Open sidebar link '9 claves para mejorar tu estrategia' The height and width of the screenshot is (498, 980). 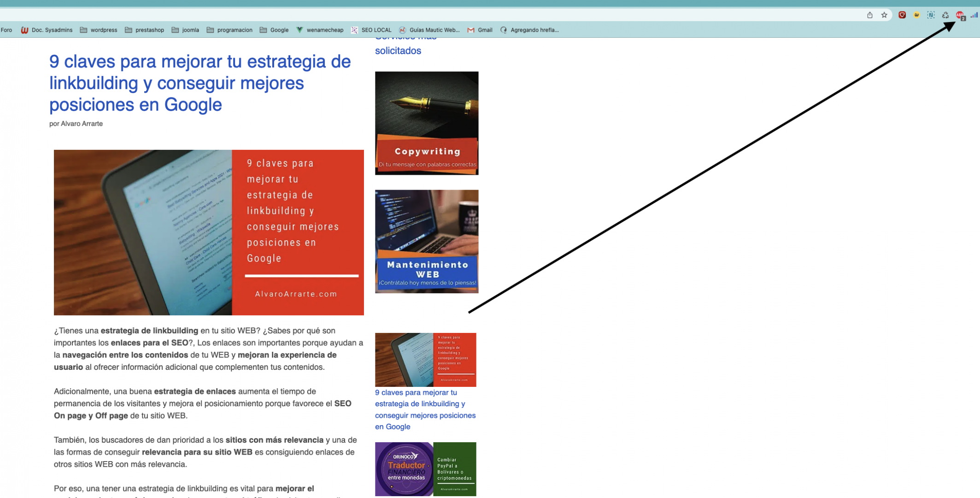[425, 409]
